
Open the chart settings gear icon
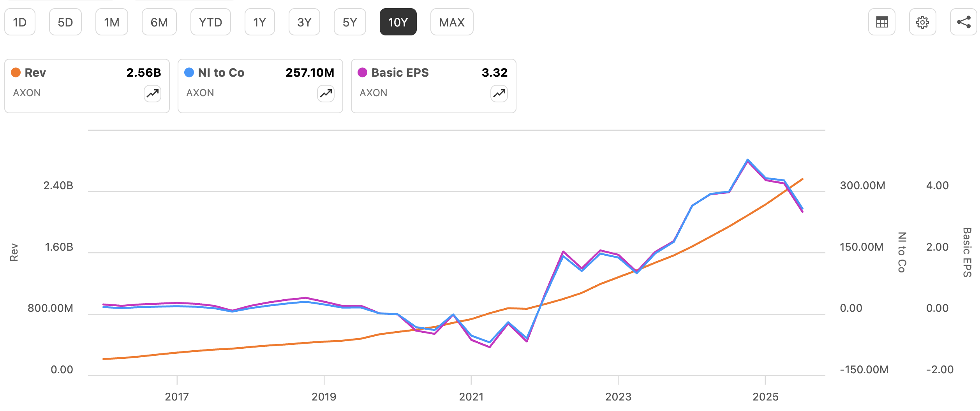tap(923, 22)
